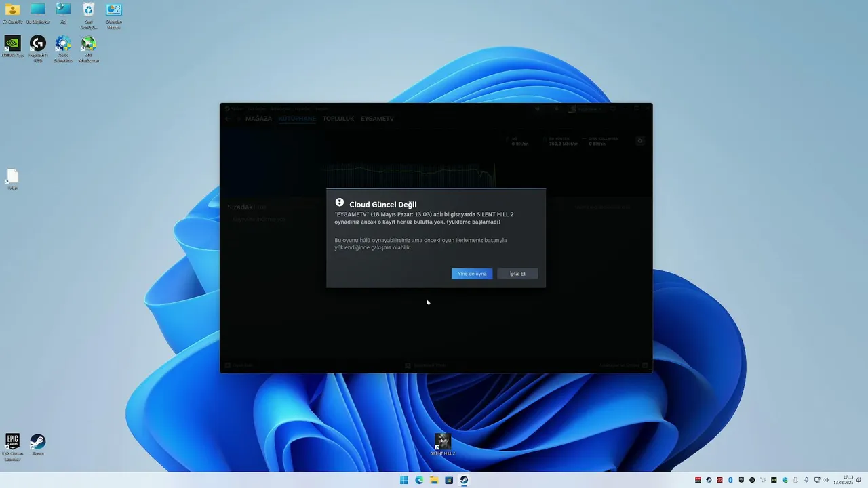Screen dimensions: 868x488
Task: Click the microphone icon in system tray
Action: tap(806, 480)
